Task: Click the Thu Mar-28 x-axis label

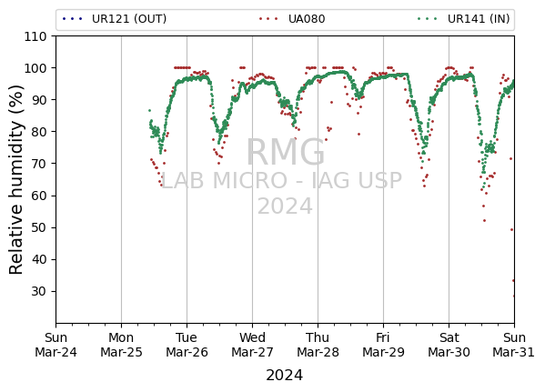Action: [318, 345]
